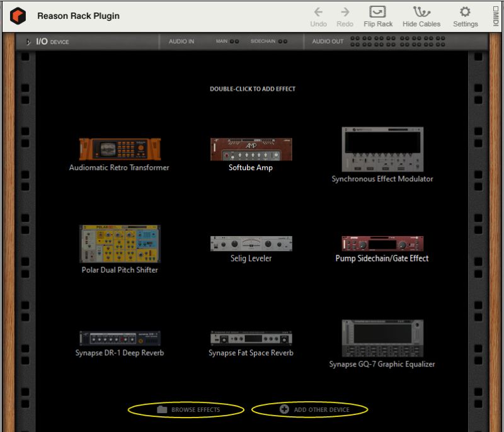Click the Sidechain input jacks
504x432 pixels.
click(282, 42)
